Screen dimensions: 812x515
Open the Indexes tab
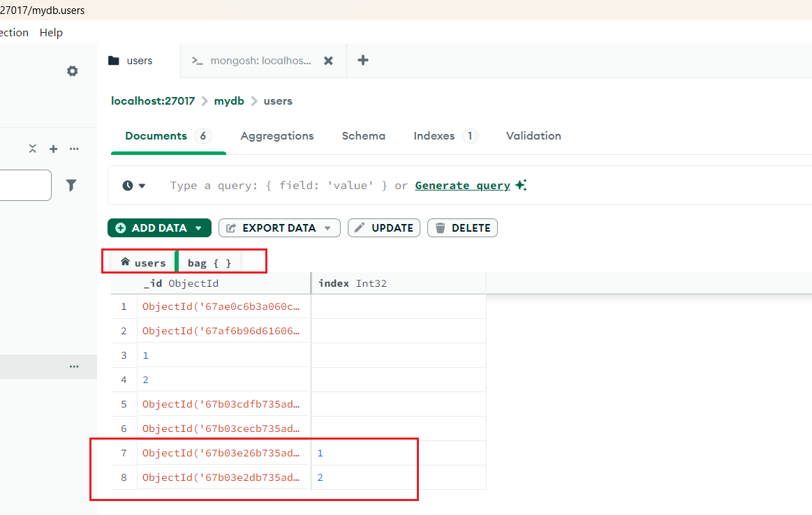tap(434, 136)
